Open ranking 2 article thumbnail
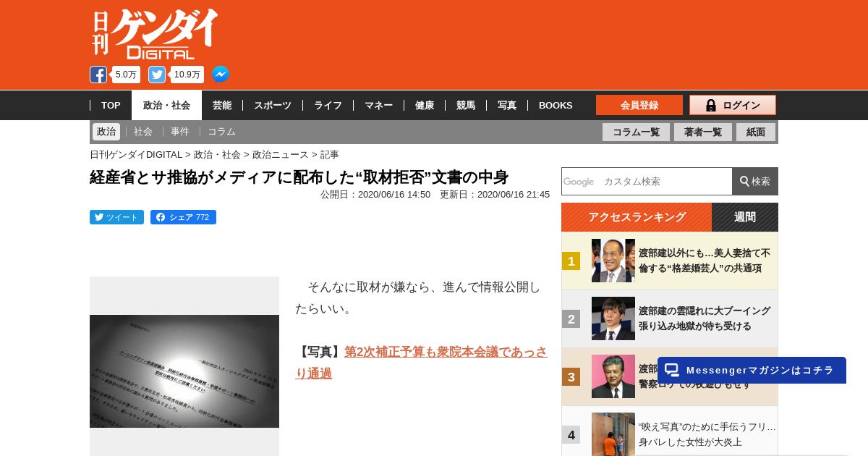The height and width of the screenshot is (456, 868). point(613,318)
